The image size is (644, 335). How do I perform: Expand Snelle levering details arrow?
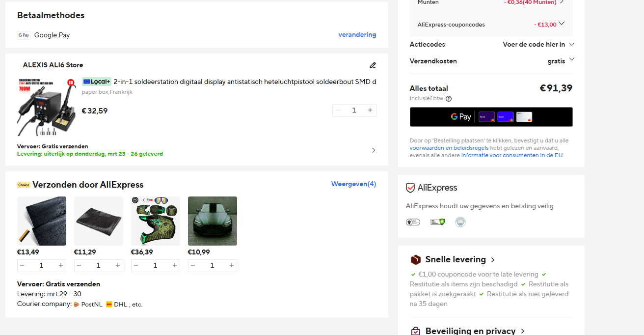click(x=493, y=260)
